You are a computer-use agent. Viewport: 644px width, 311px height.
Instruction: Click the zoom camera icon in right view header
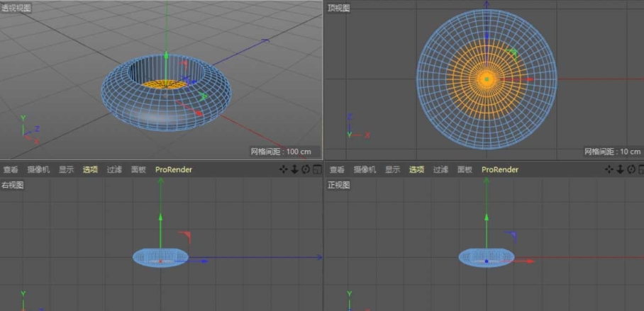click(294, 169)
